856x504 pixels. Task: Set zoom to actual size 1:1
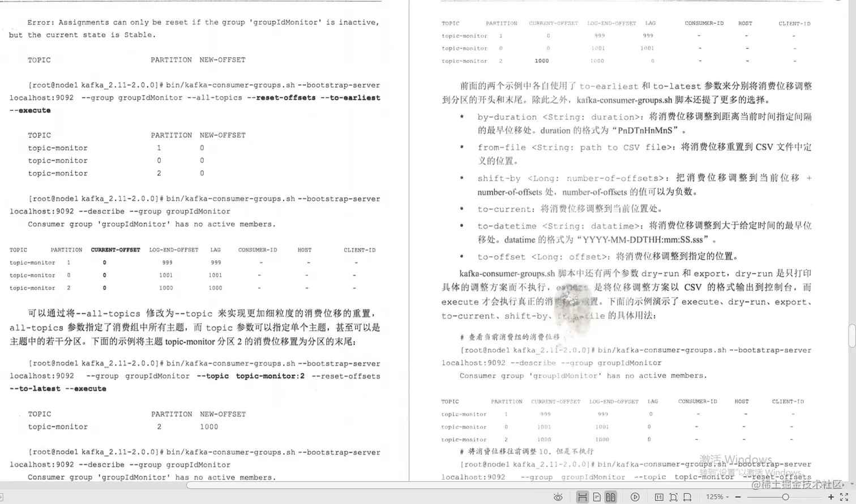tap(658, 497)
